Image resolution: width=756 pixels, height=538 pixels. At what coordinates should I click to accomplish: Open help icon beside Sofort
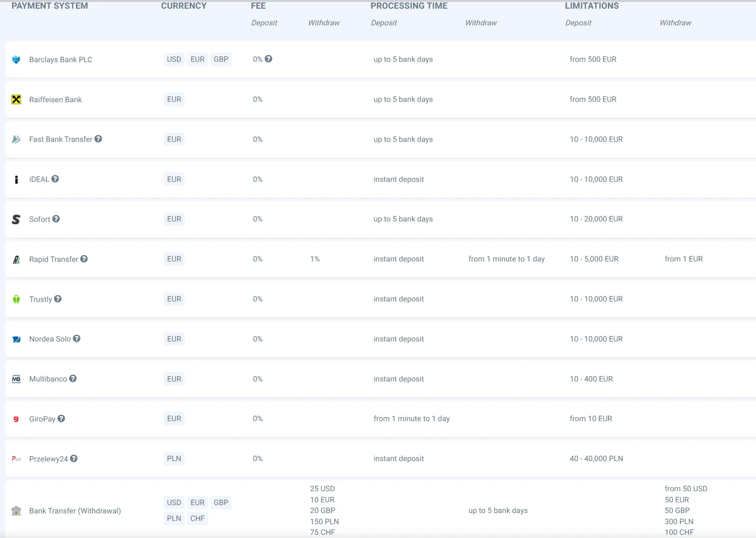tap(56, 219)
